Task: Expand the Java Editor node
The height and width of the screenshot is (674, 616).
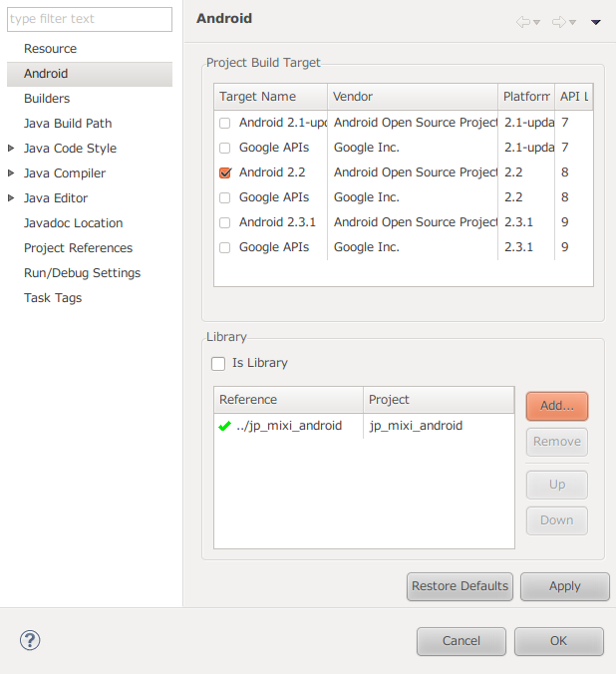Action: tap(11, 198)
